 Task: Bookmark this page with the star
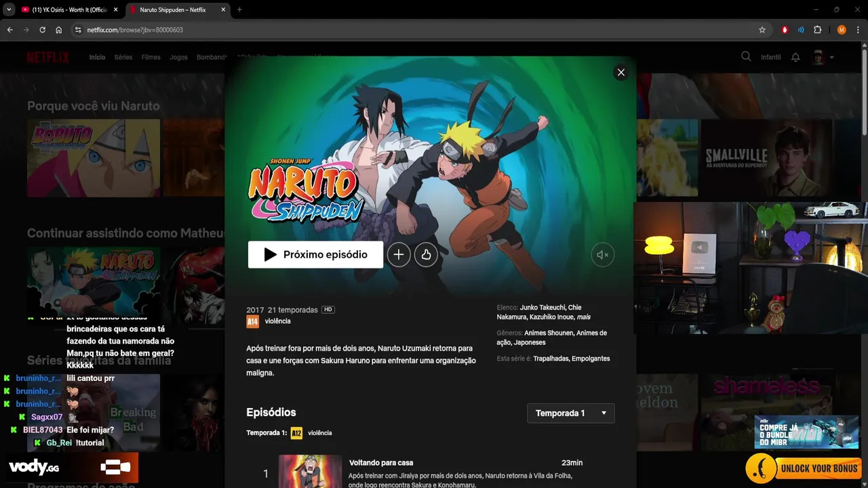coord(762,30)
